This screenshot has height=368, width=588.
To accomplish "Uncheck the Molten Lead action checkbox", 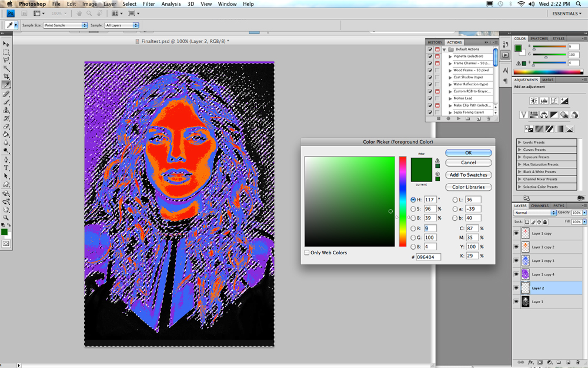I will tap(430, 98).
